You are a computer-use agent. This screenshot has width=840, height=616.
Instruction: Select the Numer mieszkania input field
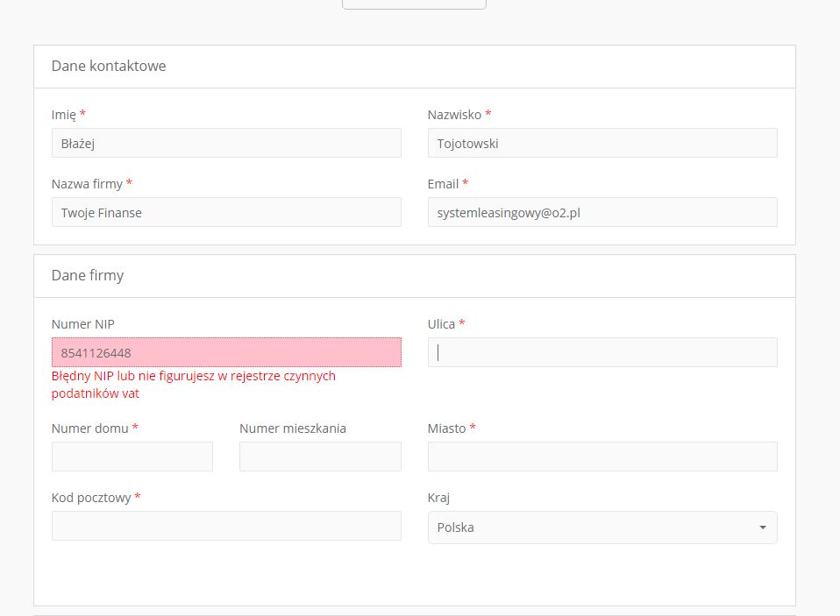point(320,457)
